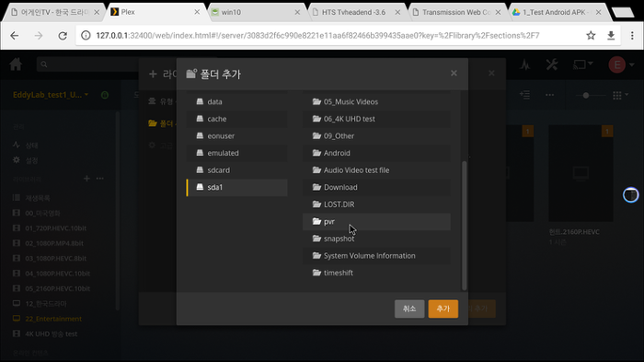This screenshot has height=362, width=644.
Task: Click the Plex search field
Action: [88, 64]
